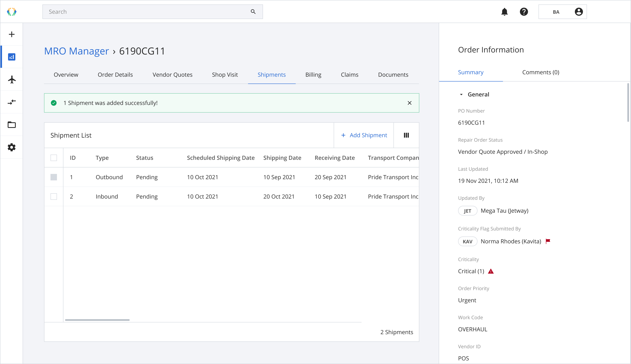Click the KAV user badge
The image size is (631, 364).
click(467, 242)
